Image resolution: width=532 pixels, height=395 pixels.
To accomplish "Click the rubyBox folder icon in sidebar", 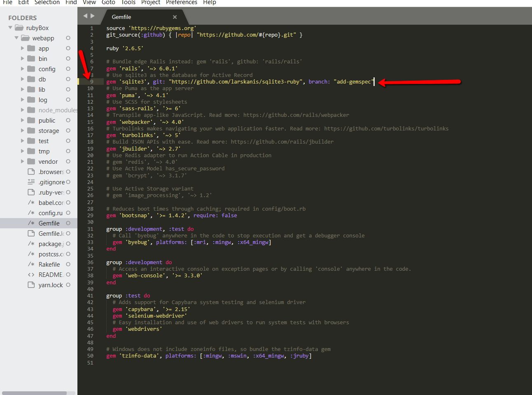I will [19, 28].
